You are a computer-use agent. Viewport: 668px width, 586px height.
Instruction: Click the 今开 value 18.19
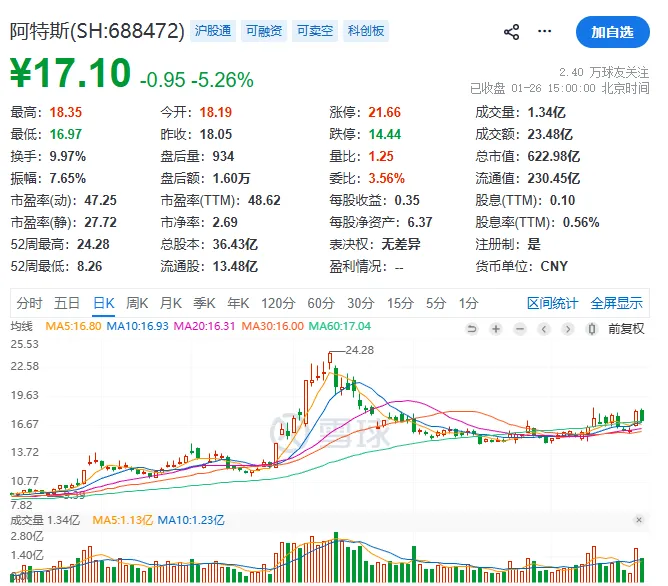pyautogui.click(x=216, y=112)
